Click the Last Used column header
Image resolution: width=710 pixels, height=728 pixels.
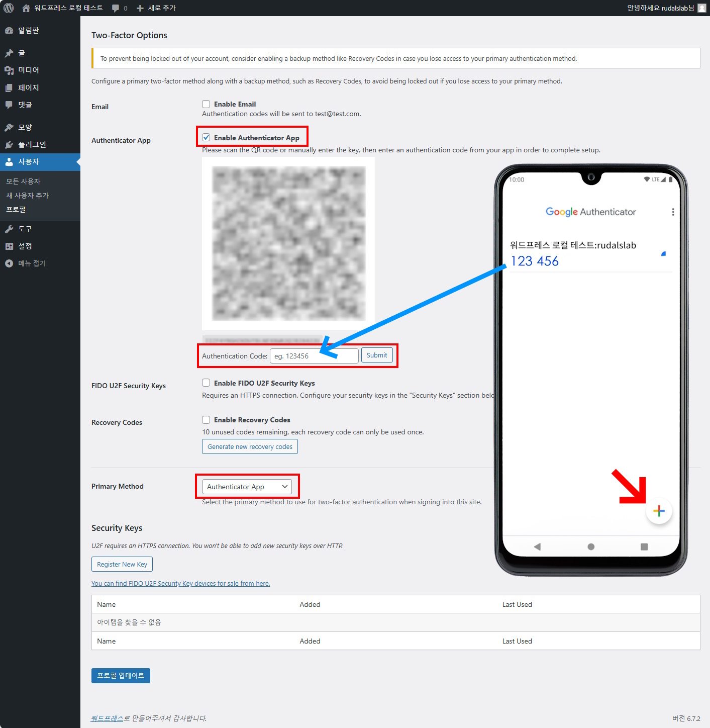(517, 604)
